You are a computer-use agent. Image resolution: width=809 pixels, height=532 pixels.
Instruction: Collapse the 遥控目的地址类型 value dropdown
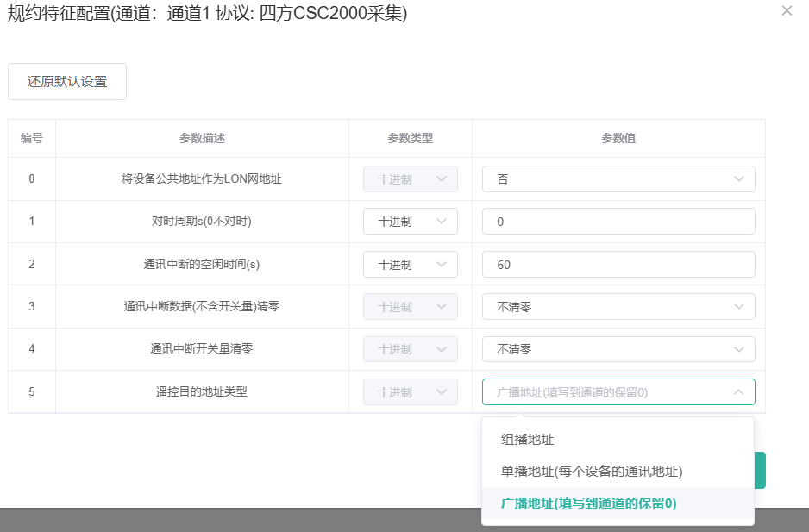618,392
